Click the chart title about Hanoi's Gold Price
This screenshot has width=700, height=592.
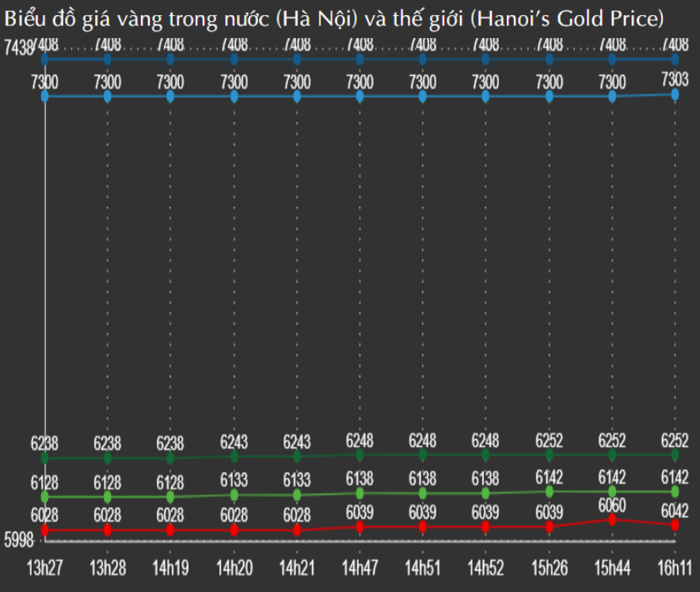click(334, 17)
